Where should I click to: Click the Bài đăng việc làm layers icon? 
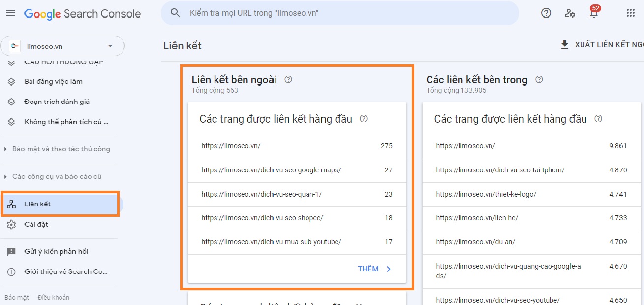click(11, 81)
